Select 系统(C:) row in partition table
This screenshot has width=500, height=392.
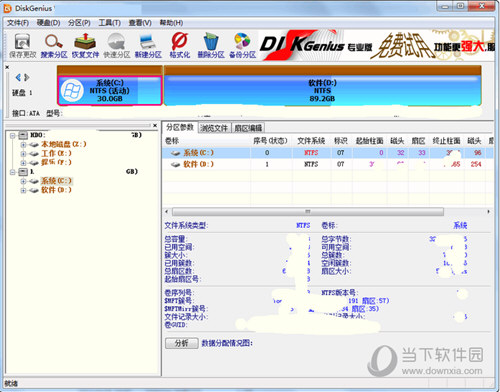tap(328, 153)
